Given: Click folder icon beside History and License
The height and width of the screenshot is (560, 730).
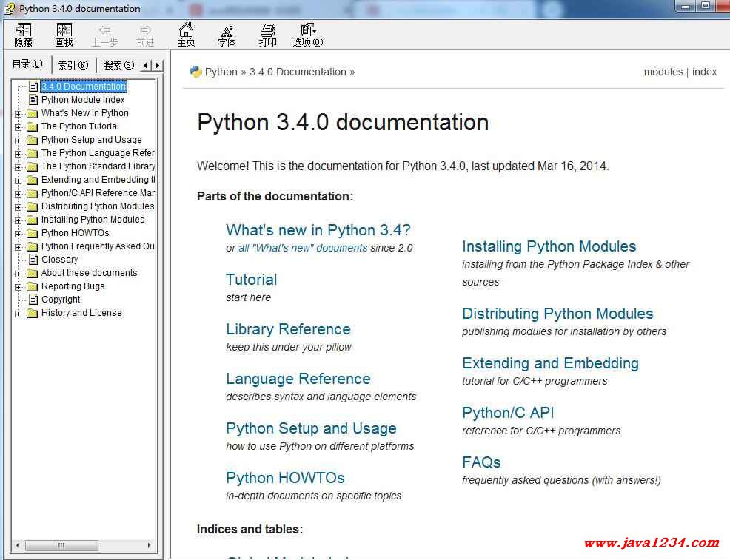Looking at the screenshot, I should click(32, 313).
